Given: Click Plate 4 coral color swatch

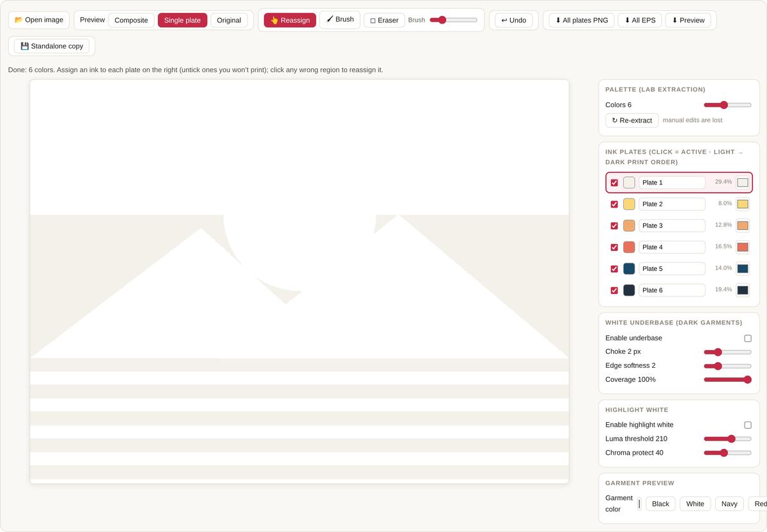Looking at the screenshot, I should (x=629, y=247).
